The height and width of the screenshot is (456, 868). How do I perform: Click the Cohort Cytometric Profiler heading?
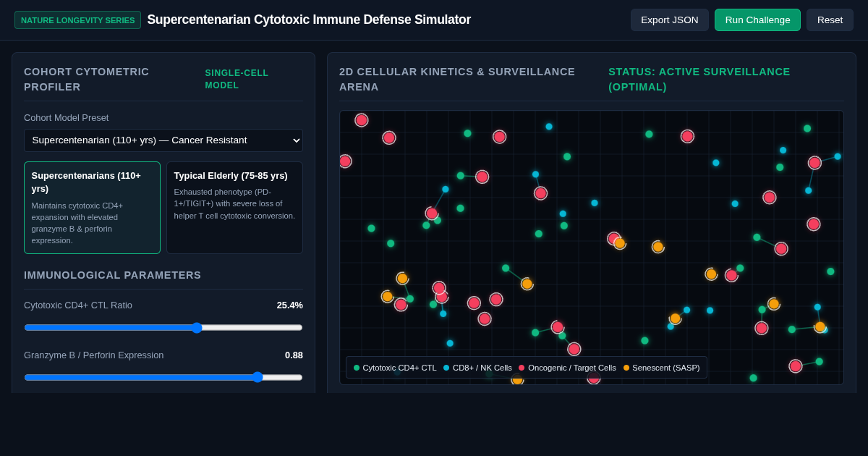pyautogui.click(x=87, y=79)
